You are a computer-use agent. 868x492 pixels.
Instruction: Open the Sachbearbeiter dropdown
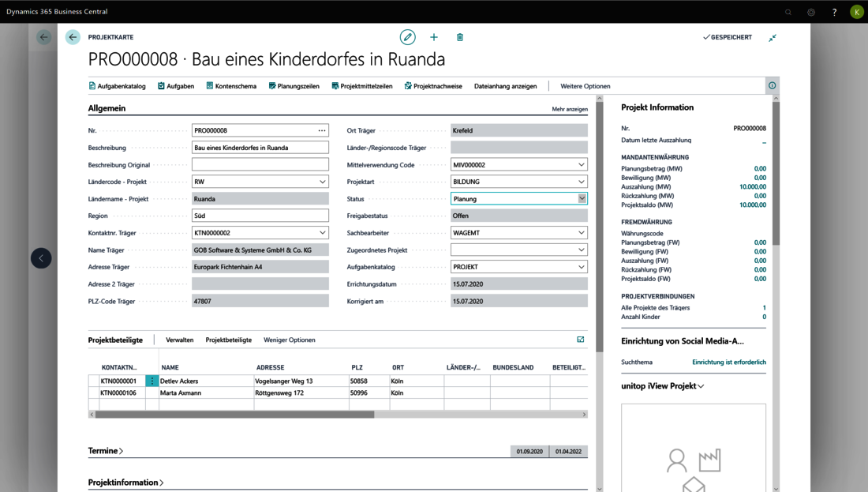click(582, 233)
